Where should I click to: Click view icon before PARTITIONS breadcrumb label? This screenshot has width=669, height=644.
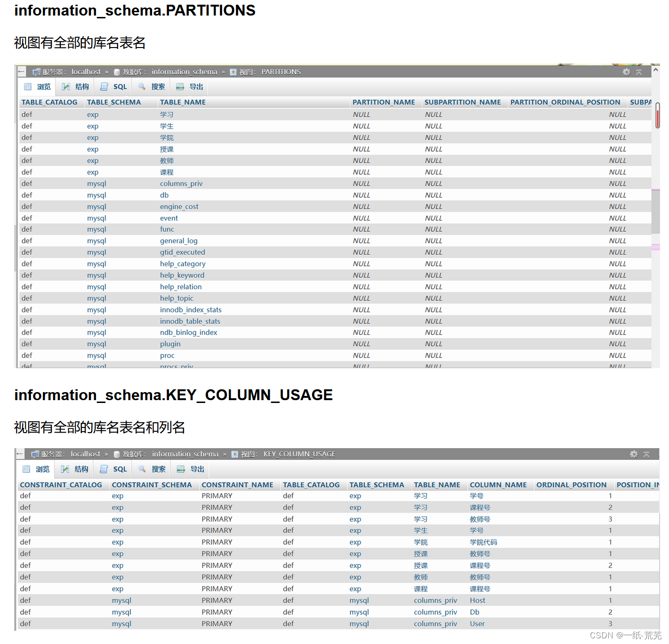tap(233, 72)
